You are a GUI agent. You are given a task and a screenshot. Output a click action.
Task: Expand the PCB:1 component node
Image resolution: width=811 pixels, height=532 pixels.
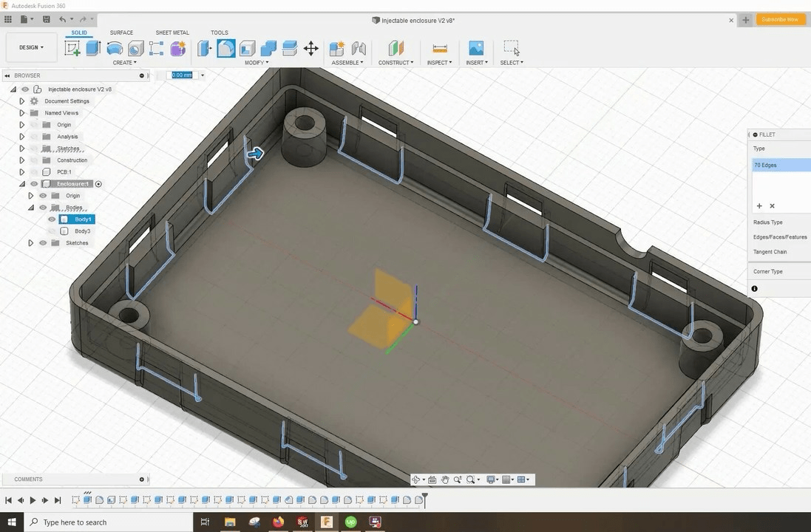[21, 171]
